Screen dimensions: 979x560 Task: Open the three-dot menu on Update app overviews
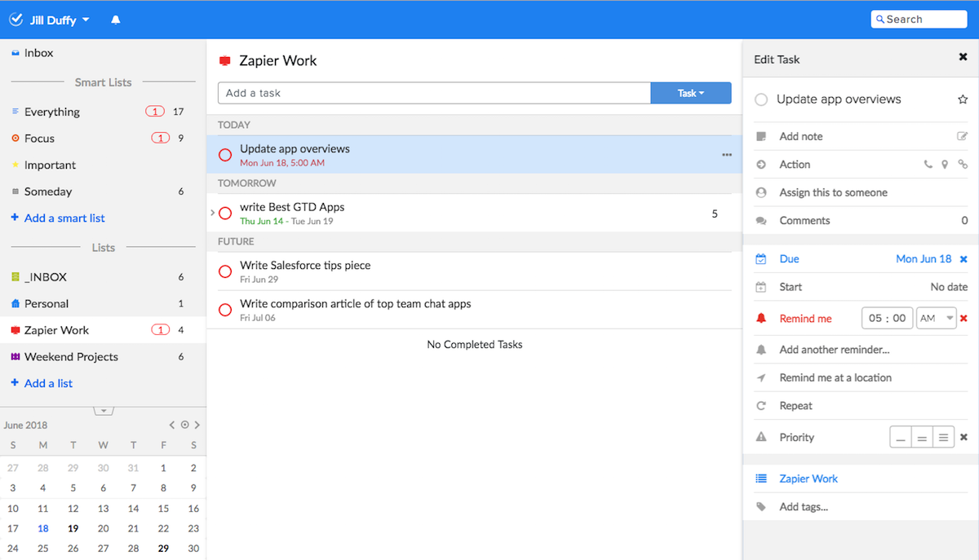pyautogui.click(x=727, y=155)
